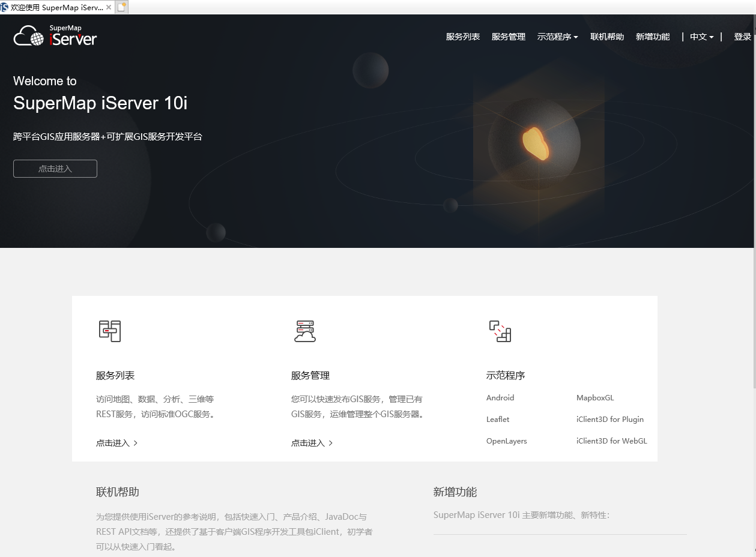Close the SuperMap iServer browser tab
Screen dimensions: 756x557
[x=109, y=7]
